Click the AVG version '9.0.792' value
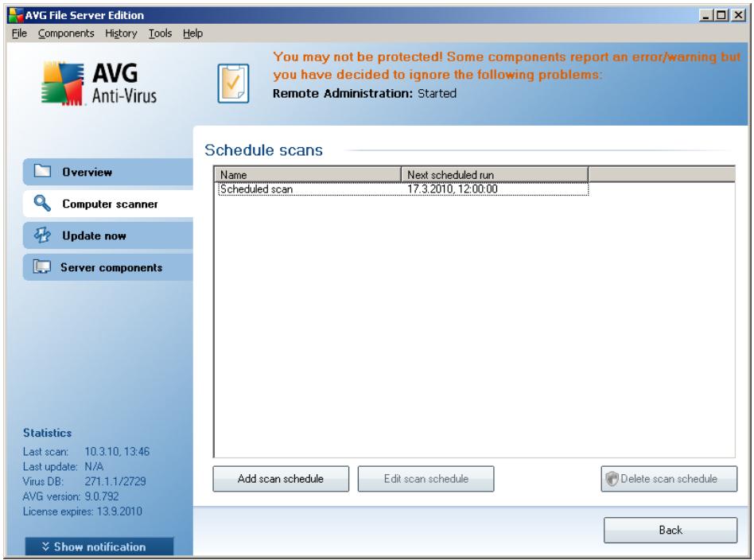 coord(102,496)
